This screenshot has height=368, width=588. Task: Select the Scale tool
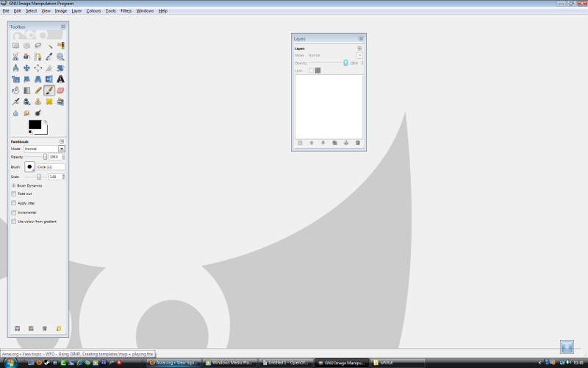click(x=15, y=79)
